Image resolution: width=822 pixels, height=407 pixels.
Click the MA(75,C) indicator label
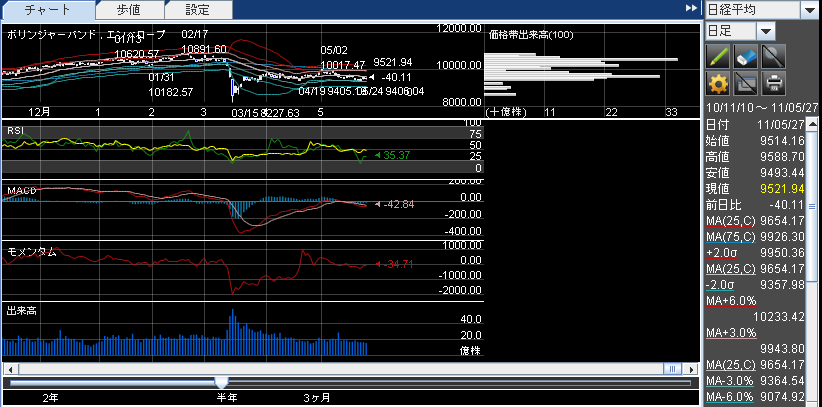pyautogui.click(x=728, y=236)
